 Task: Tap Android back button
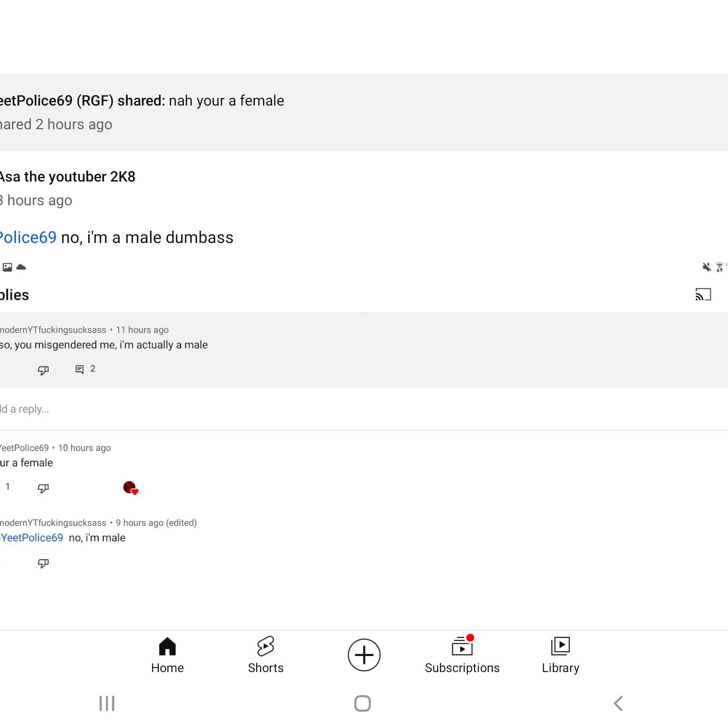618,703
